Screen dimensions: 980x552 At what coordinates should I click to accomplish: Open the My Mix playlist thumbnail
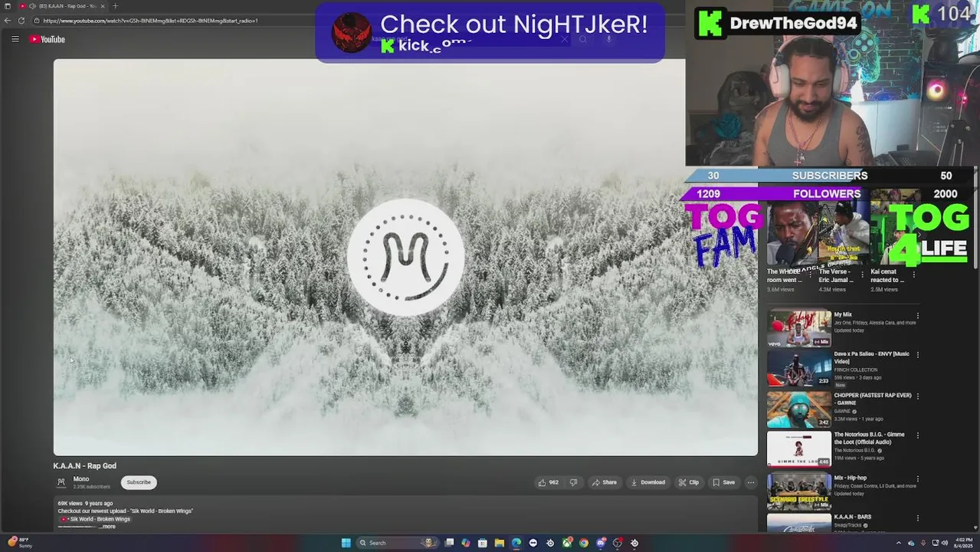pos(798,327)
